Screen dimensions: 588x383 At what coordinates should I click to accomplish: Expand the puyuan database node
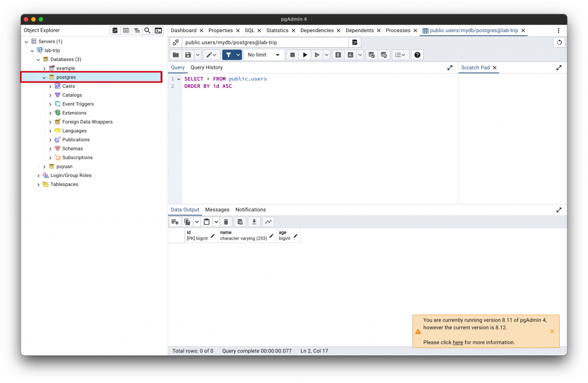click(44, 167)
